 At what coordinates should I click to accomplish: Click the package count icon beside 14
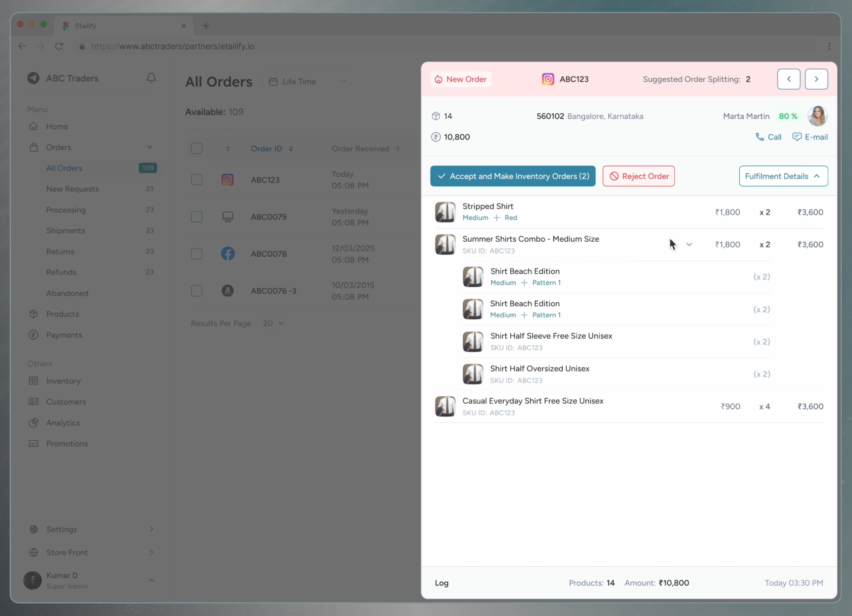click(x=436, y=116)
